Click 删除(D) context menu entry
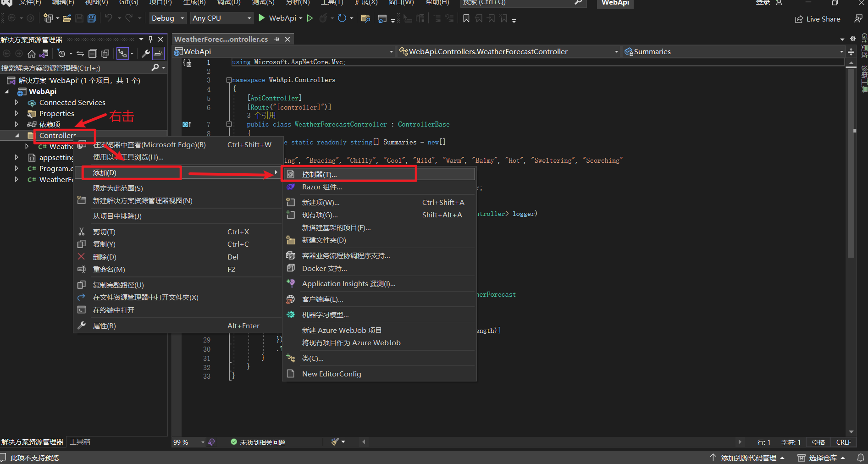The image size is (868, 464). pyautogui.click(x=177, y=257)
